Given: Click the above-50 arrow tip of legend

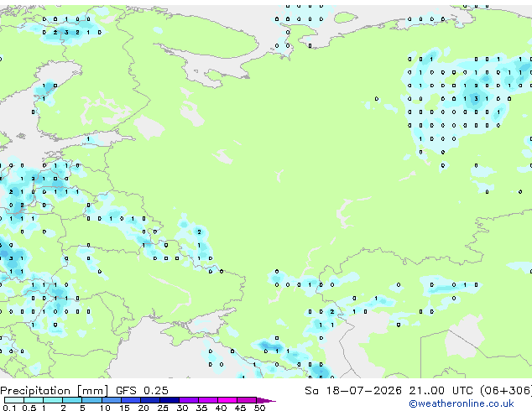Looking at the screenshot, I should coord(266,400).
